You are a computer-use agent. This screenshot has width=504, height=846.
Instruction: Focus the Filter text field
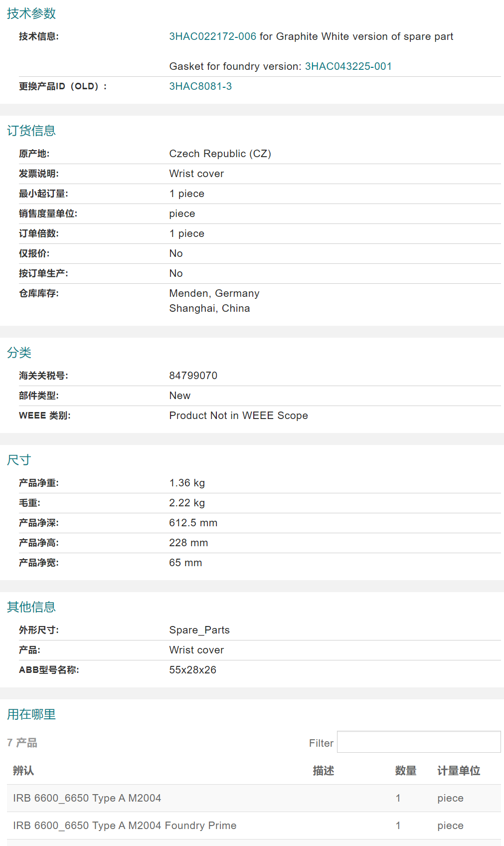[418, 742]
